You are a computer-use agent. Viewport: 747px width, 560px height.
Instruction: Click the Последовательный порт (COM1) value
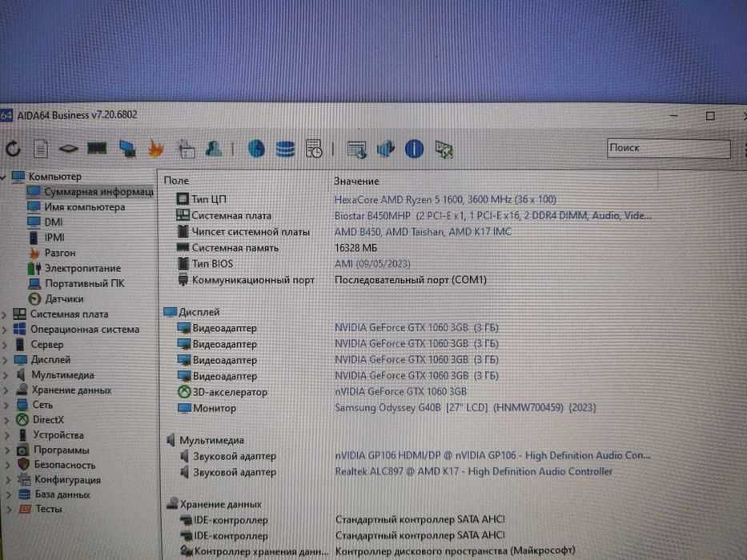click(x=410, y=280)
